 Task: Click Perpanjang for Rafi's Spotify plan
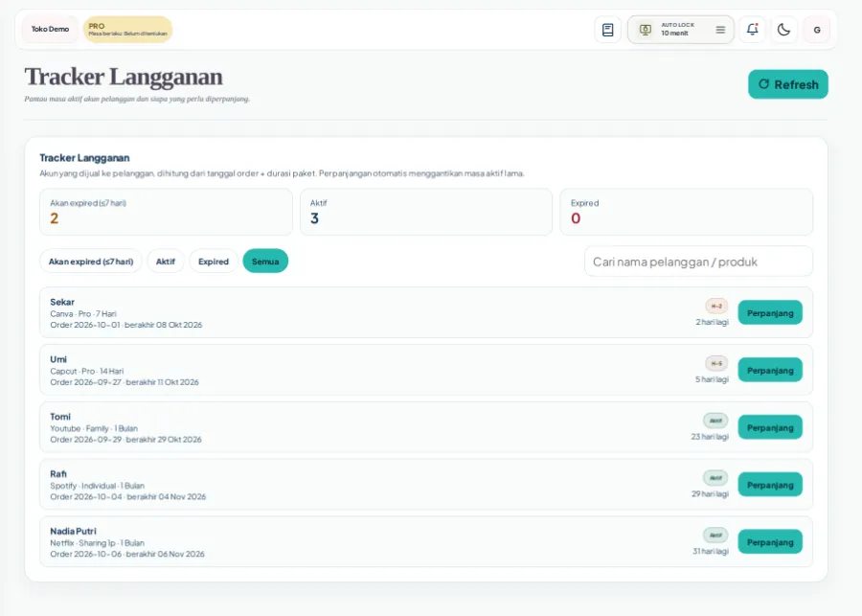770,485
